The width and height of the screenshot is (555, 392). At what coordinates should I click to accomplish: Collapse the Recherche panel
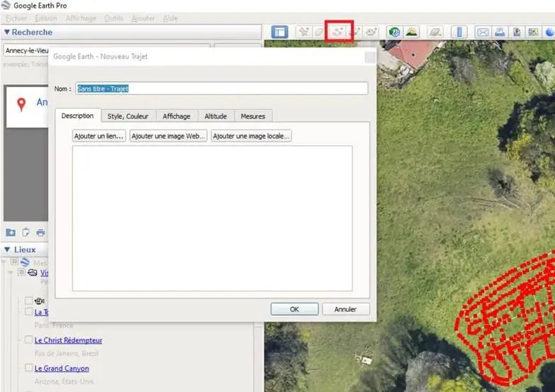point(7,32)
